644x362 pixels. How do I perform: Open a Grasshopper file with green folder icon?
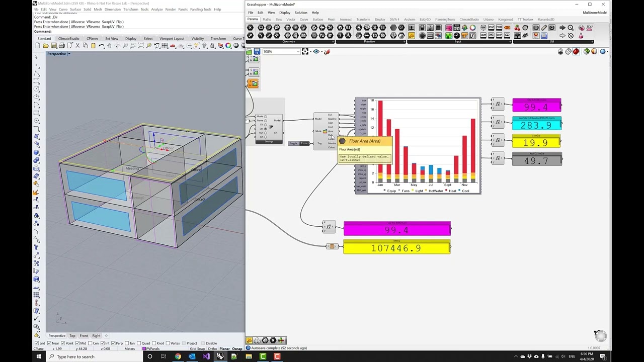click(249, 51)
